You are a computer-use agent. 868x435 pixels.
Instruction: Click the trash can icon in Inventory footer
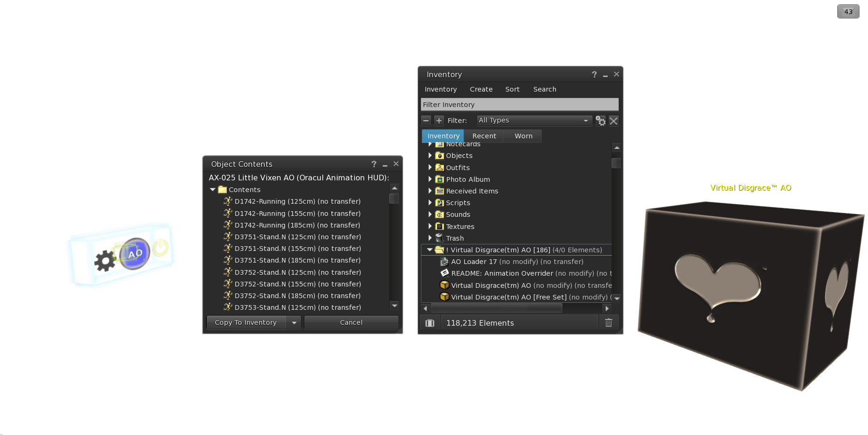pos(609,323)
